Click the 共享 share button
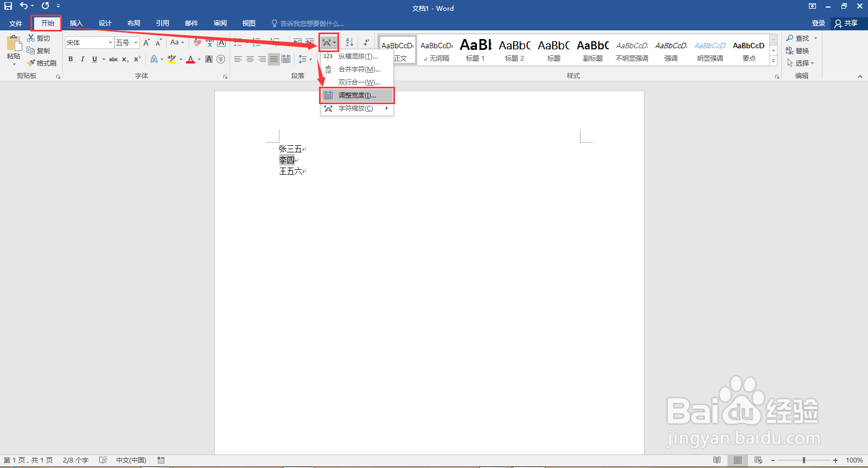The image size is (868, 468). (x=847, y=23)
